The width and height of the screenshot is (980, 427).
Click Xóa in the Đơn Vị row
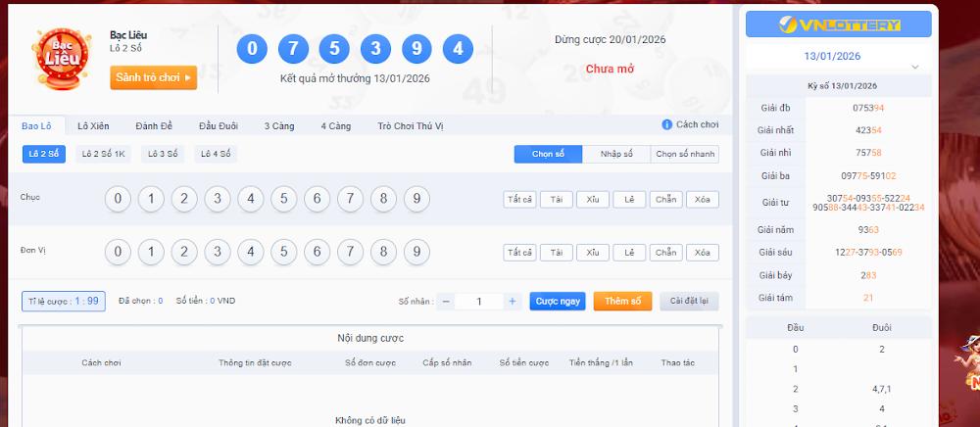[x=703, y=253]
